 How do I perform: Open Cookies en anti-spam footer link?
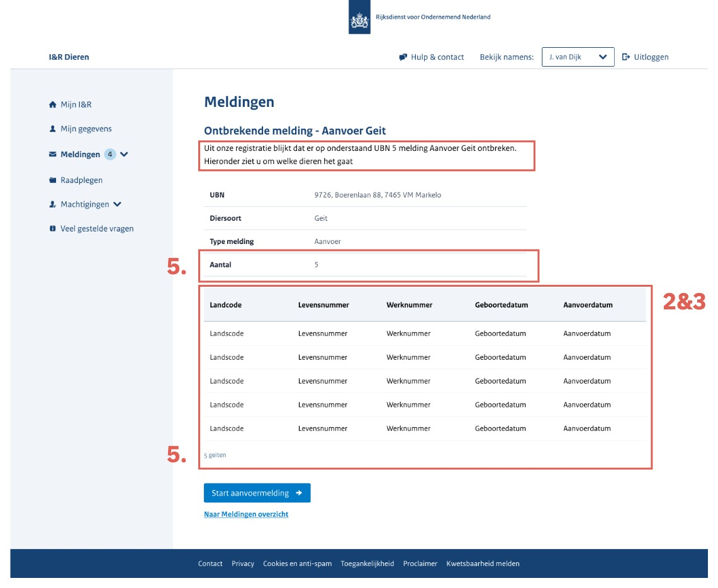tap(297, 563)
